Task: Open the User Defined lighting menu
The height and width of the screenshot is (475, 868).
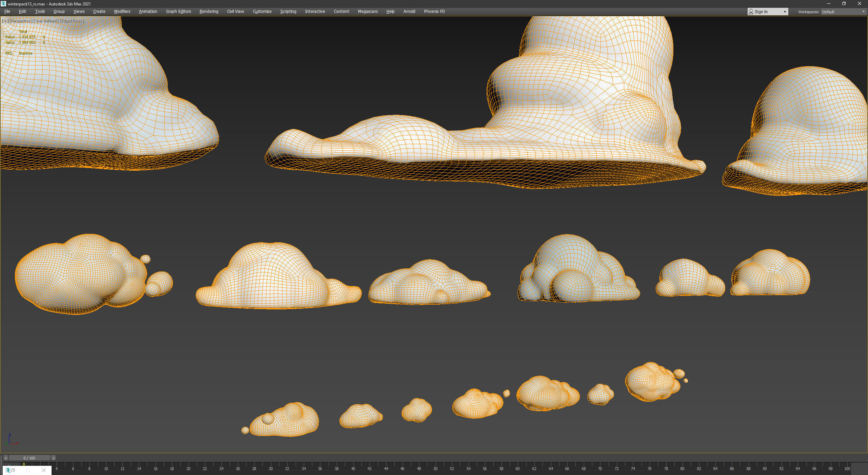Action: coord(46,21)
